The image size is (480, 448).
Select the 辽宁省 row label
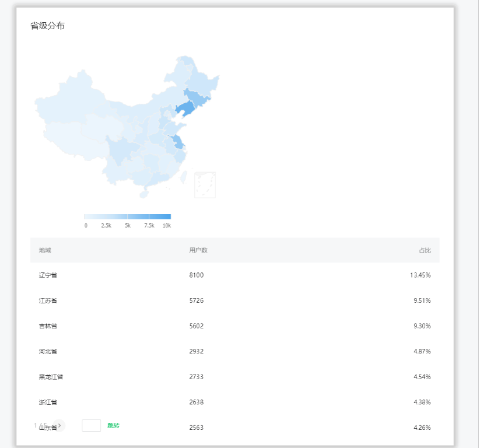(x=48, y=275)
